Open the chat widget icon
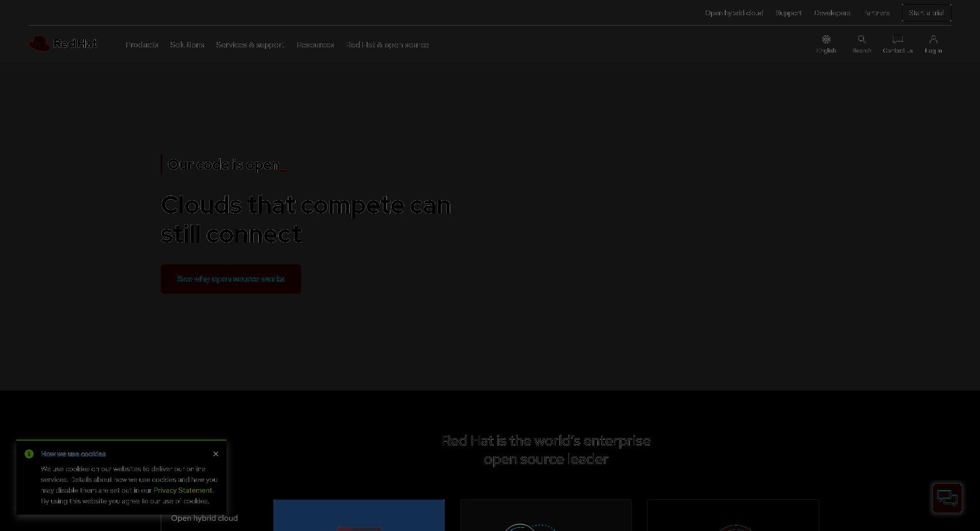 click(x=947, y=498)
